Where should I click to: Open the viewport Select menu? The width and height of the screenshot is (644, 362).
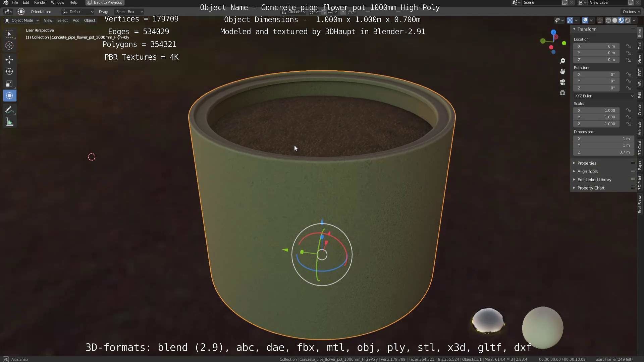point(62,20)
